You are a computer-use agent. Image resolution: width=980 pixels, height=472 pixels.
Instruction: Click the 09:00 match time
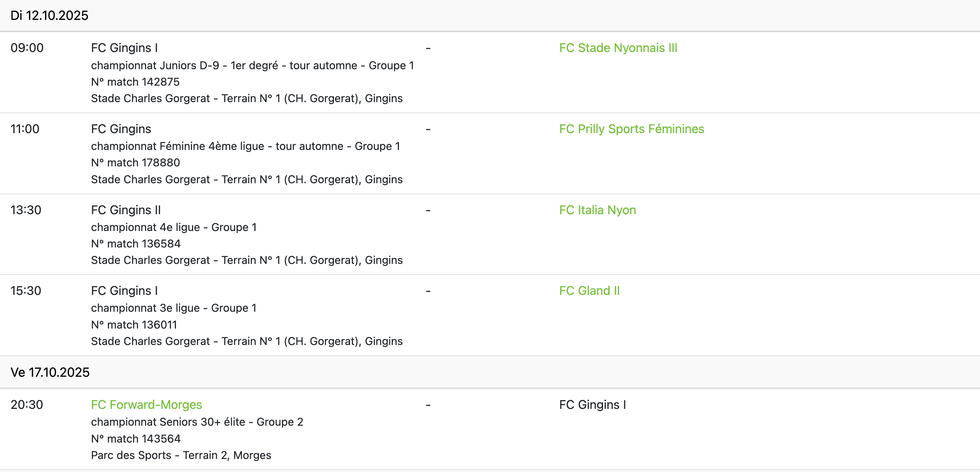[27, 48]
